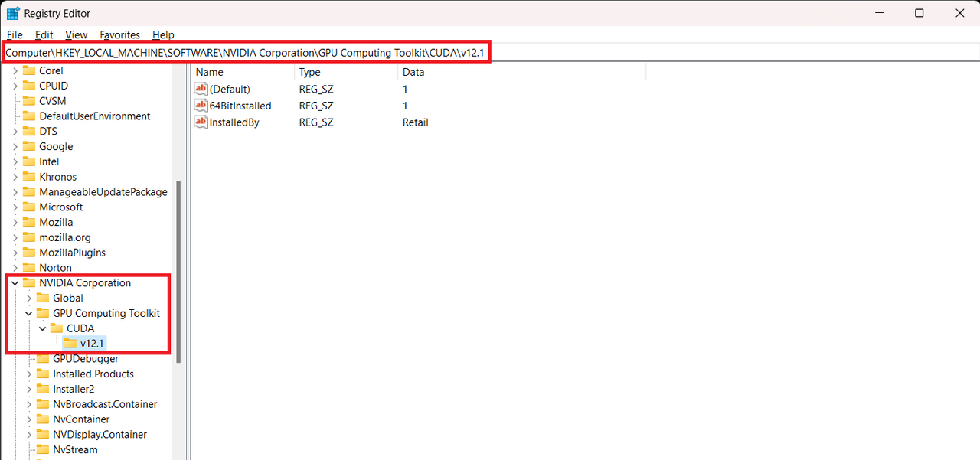
Task: Expand the Global key under NVIDIA
Action: 29,298
